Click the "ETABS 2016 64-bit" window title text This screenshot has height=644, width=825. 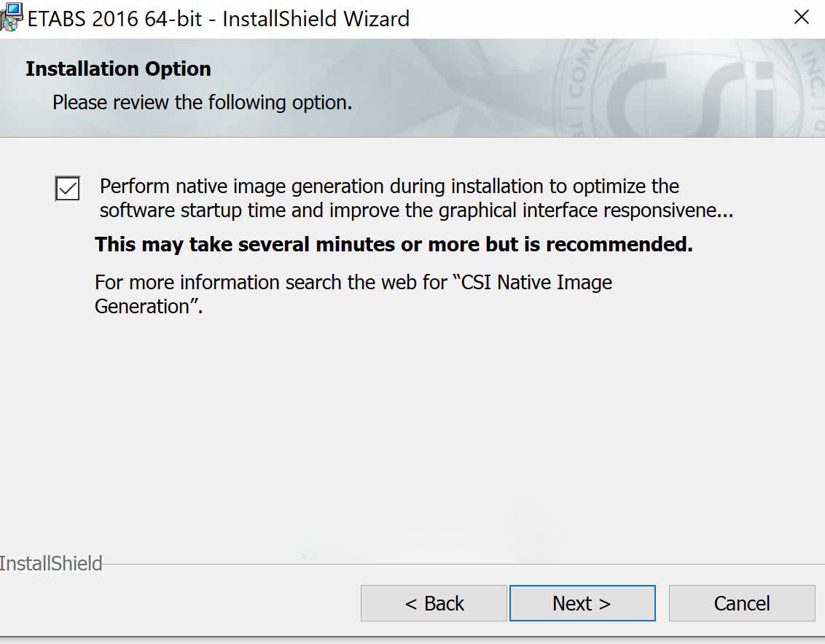click(114, 18)
